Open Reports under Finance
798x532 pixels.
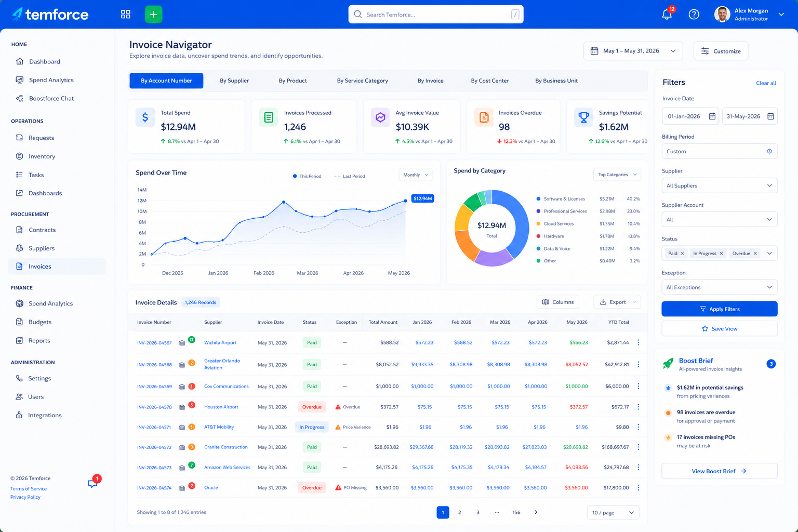click(x=39, y=341)
